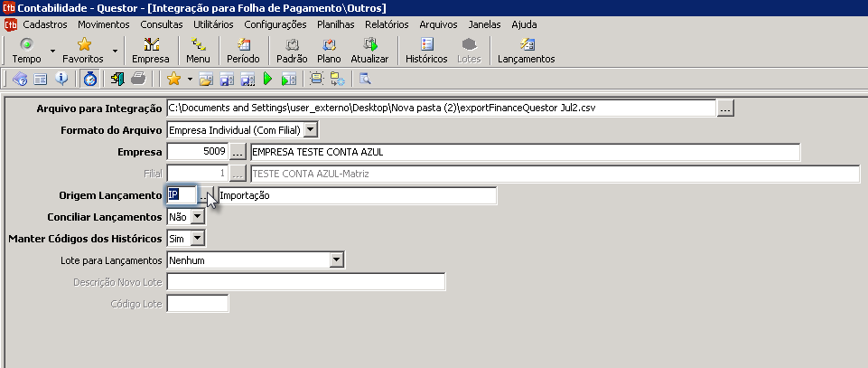Click the Arquivo para Integração path field

[441, 109]
